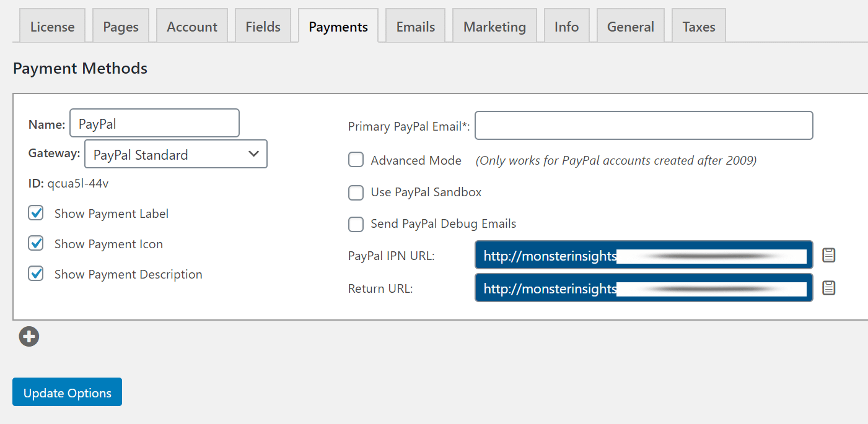Switch to the License tab

tap(53, 27)
